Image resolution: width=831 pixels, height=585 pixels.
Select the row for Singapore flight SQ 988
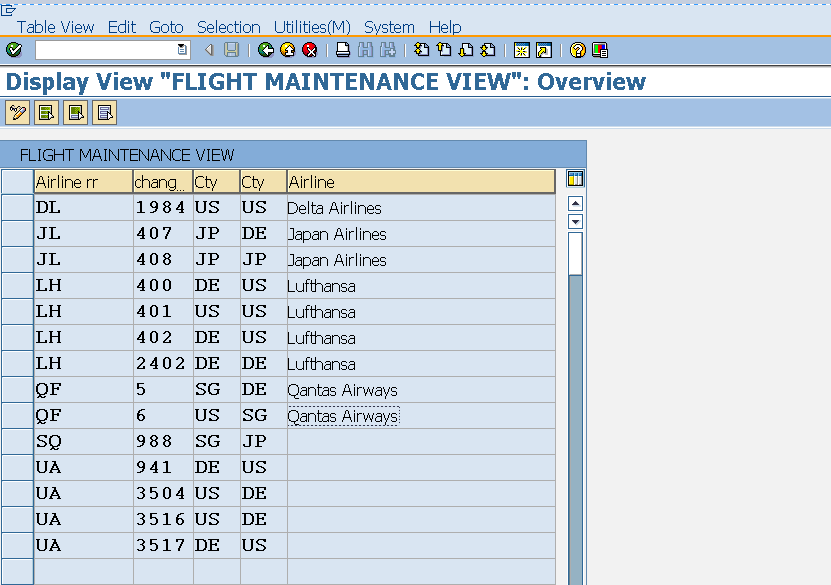pos(18,440)
